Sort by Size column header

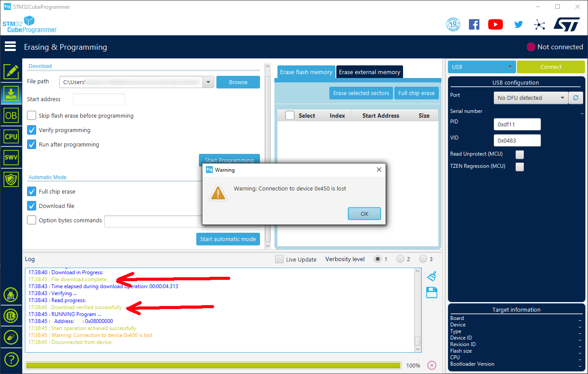coord(424,116)
